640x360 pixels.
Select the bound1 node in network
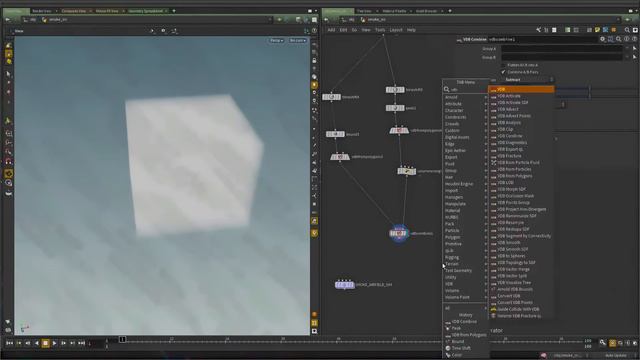pos(336,134)
